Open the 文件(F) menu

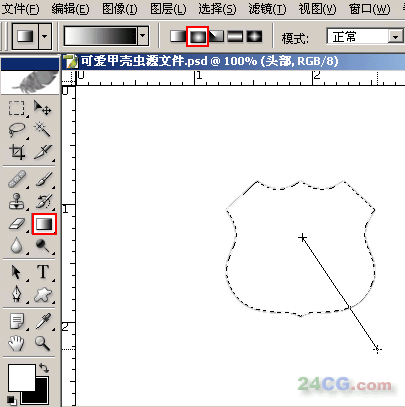pyautogui.click(x=21, y=8)
